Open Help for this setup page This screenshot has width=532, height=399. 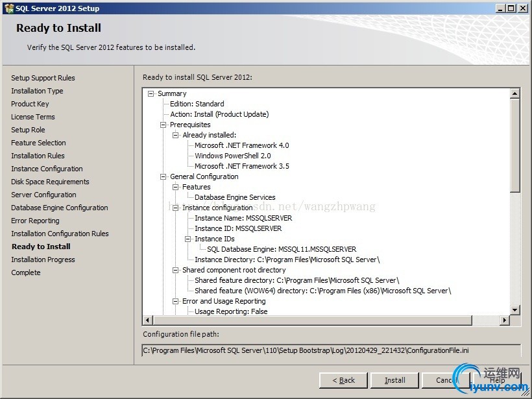point(497,380)
